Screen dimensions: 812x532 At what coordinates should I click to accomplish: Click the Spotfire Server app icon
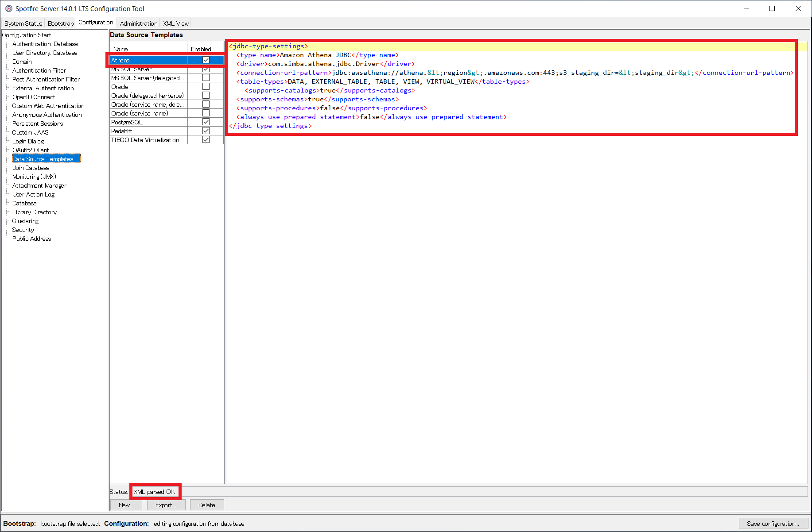(8, 8)
